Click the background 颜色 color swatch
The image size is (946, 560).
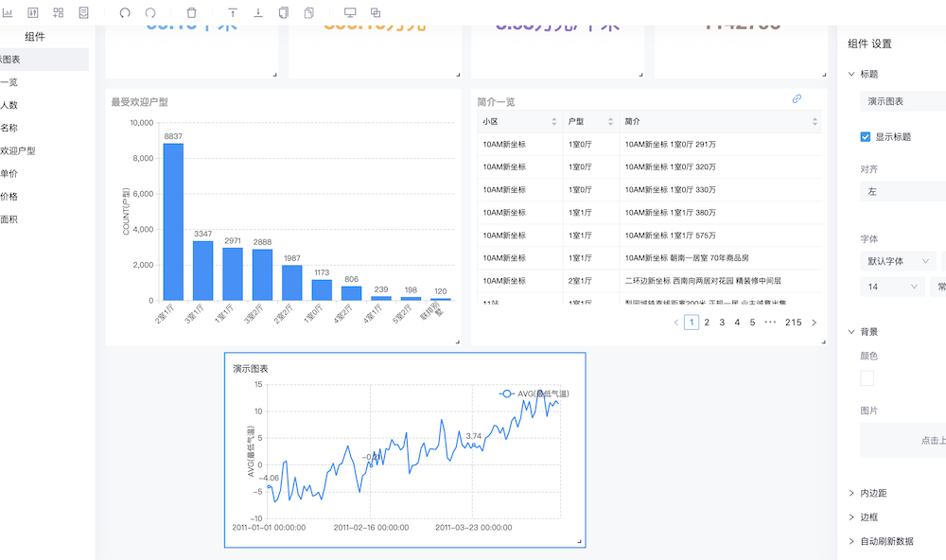(867, 378)
